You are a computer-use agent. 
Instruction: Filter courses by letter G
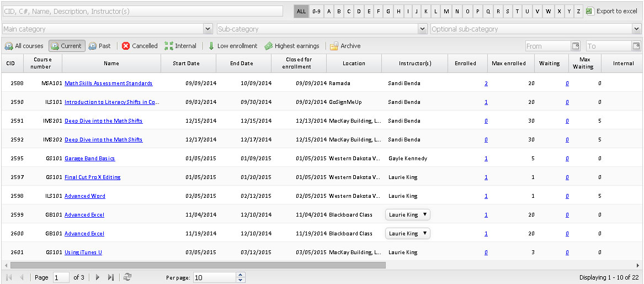click(388, 11)
